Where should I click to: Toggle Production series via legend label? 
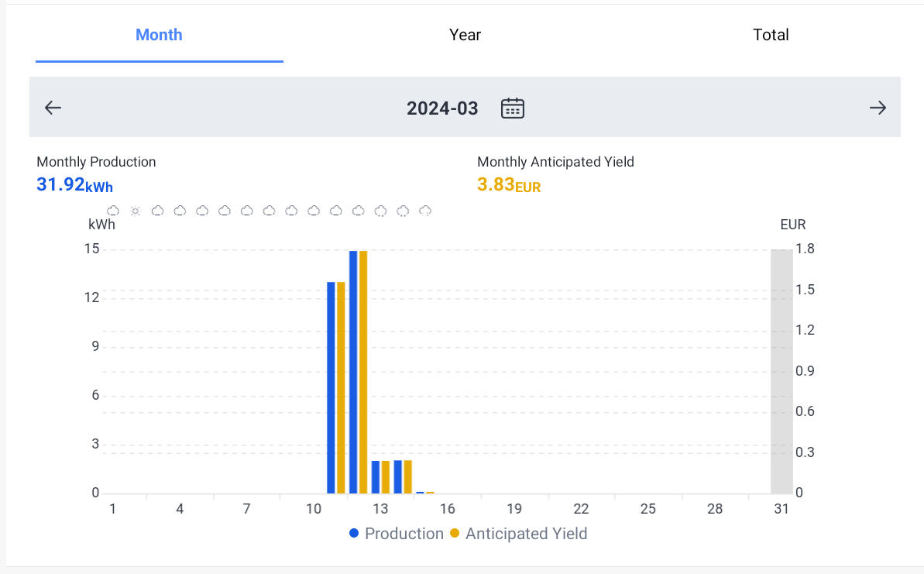point(404,534)
